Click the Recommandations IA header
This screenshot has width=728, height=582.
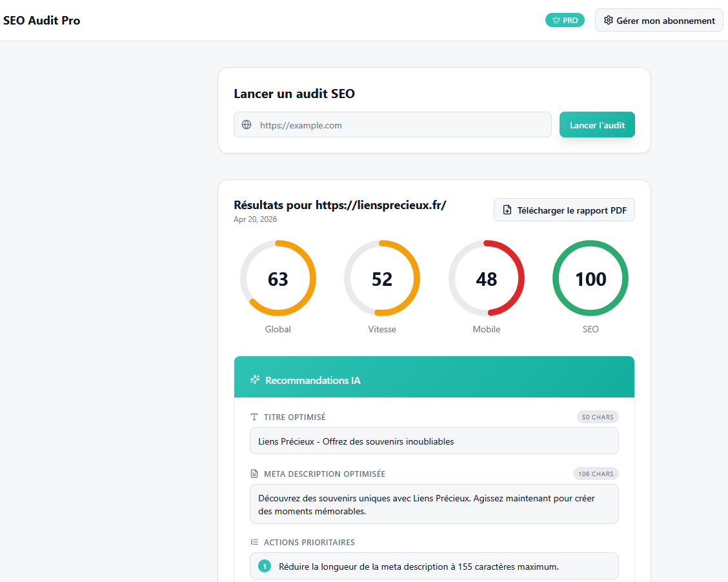[x=434, y=377]
